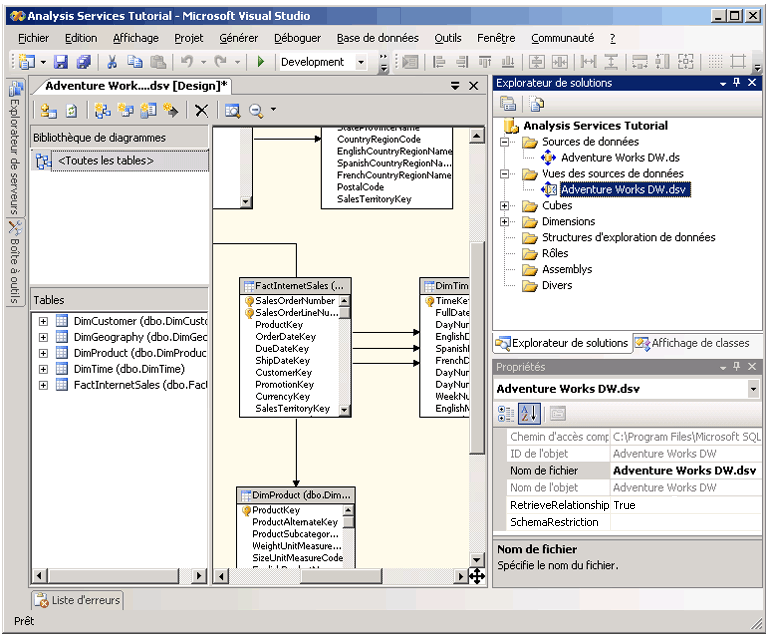This screenshot has width=766, height=636.
Task: Click the Add/Remove Objects icon in the DSV toolbar
Action: [x=48, y=111]
